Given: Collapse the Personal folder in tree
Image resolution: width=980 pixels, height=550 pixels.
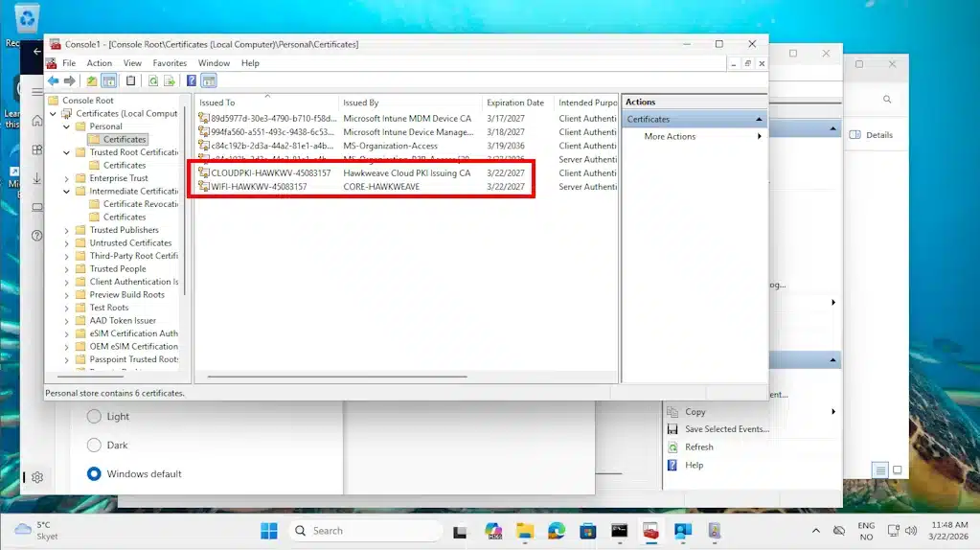Looking at the screenshot, I should (x=66, y=126).
